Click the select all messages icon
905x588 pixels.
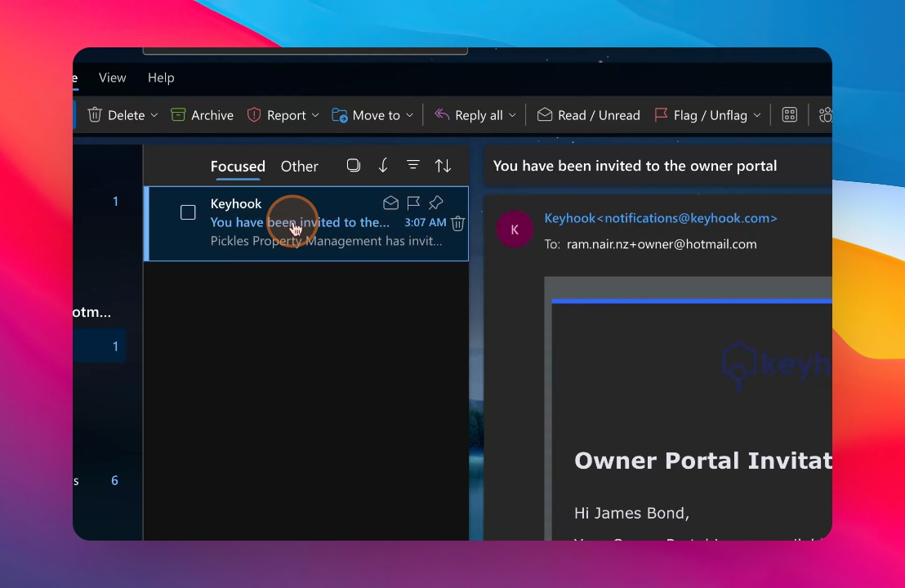(353, 166)
